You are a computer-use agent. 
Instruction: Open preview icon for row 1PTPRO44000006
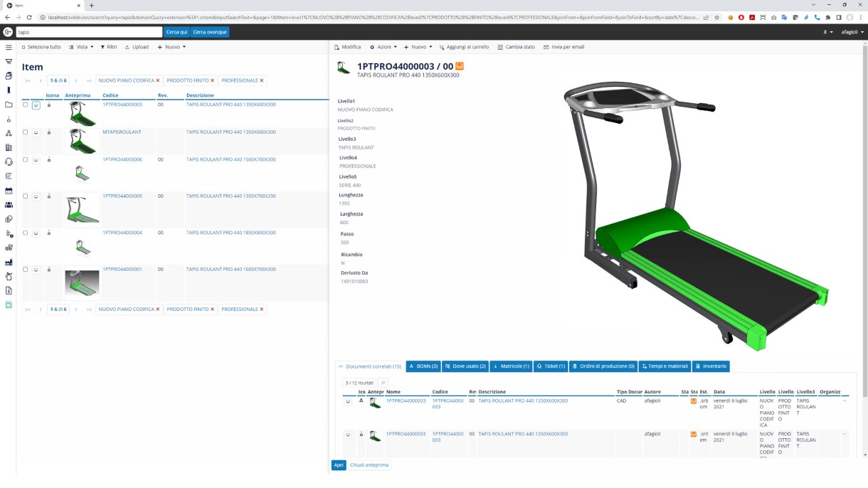click(36, 160)
